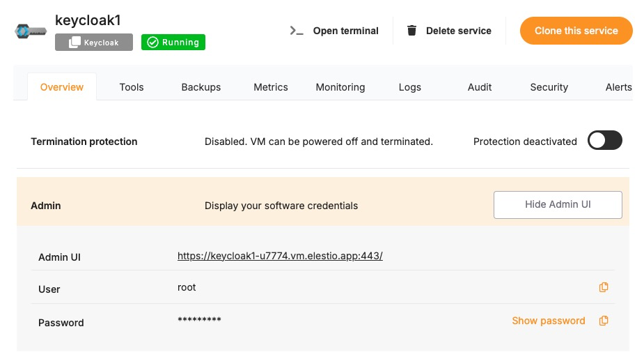Click the keycloak1 service logo icon

pos(30,31)
